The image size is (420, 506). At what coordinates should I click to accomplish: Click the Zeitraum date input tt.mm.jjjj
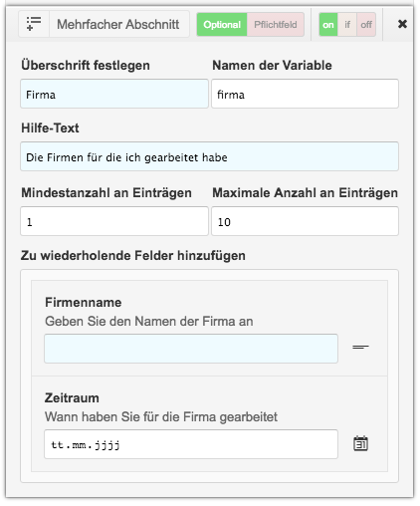(191, 444)
